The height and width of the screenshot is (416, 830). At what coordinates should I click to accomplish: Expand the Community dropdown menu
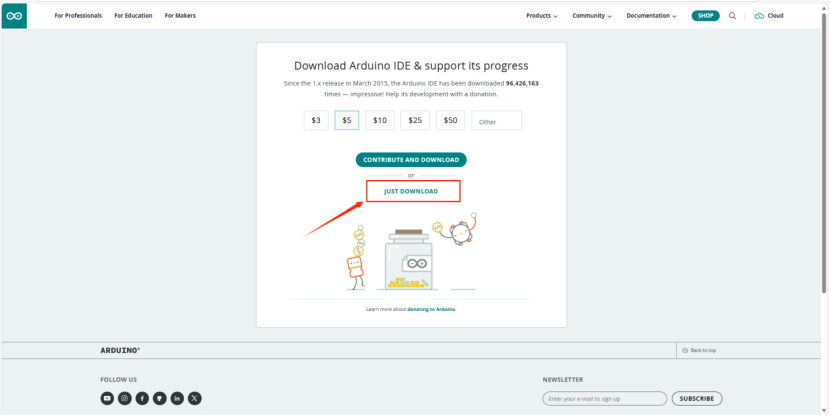592,16
